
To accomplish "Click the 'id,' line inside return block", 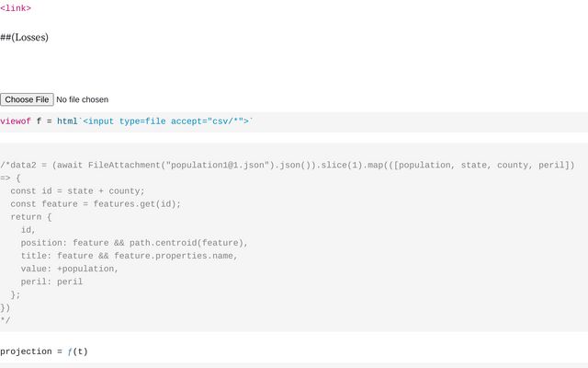I will pos(28,230).
